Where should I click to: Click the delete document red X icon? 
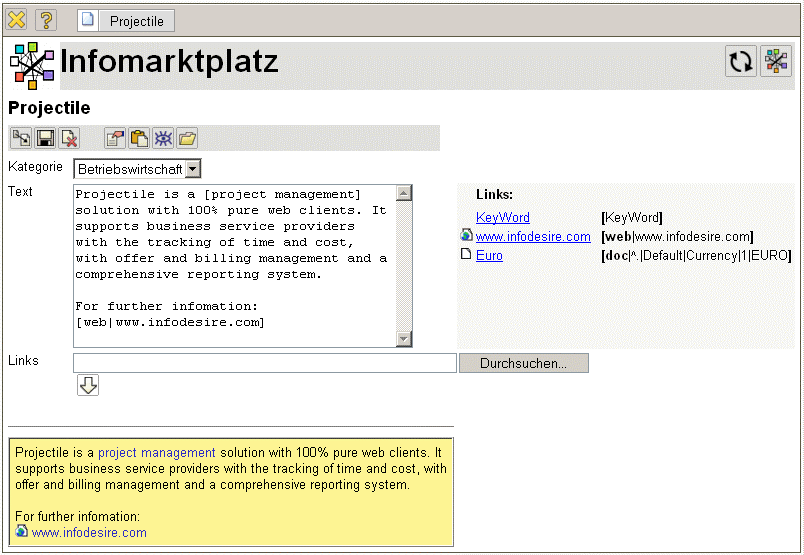pos(69,139)
